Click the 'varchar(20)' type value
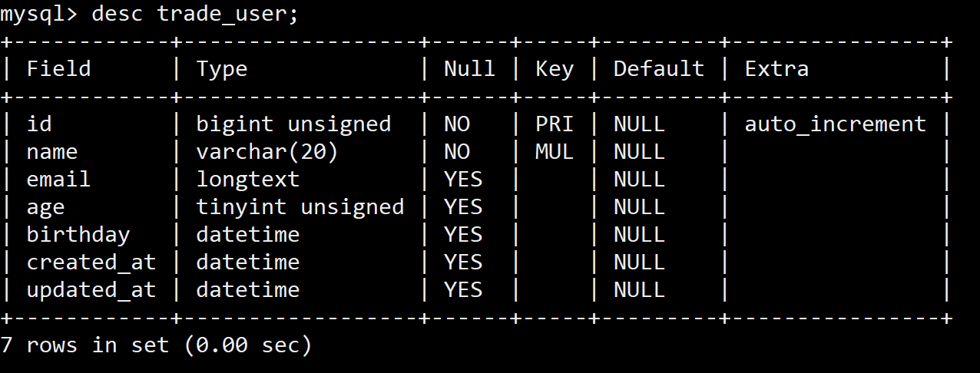The width and height of the screenshot is (980, 373). (267, 152)
